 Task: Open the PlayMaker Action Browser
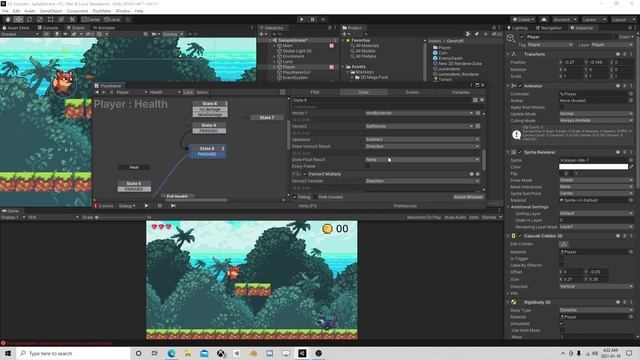[468, 197]
